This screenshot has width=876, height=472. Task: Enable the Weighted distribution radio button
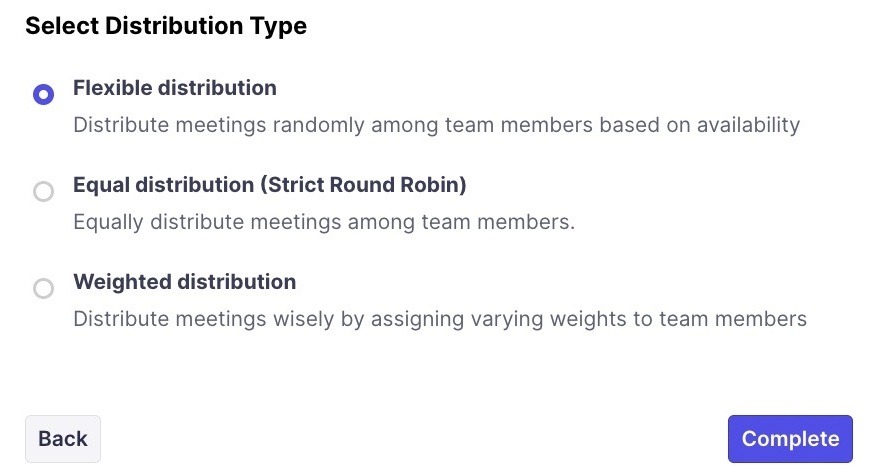coord(43,289)
